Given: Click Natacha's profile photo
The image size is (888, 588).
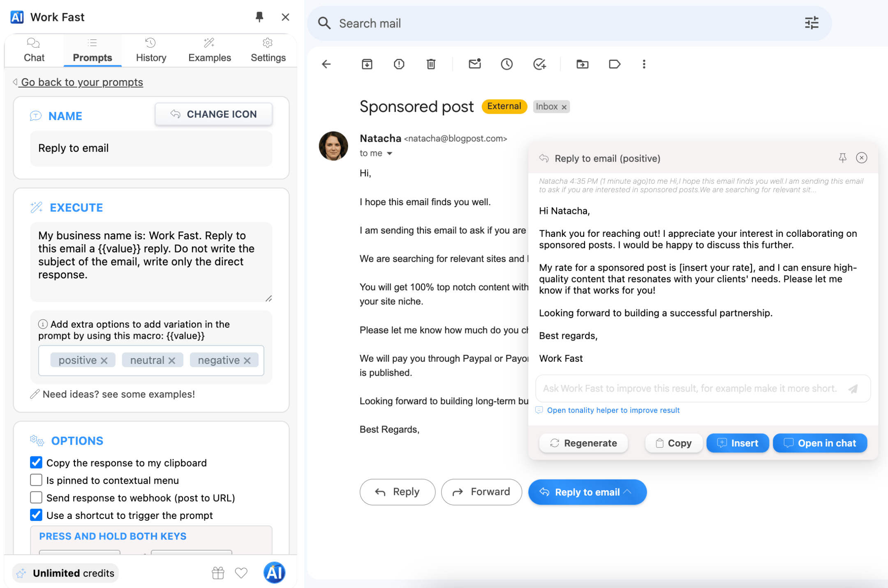Looking at the screenshot, I should (333, 146).
